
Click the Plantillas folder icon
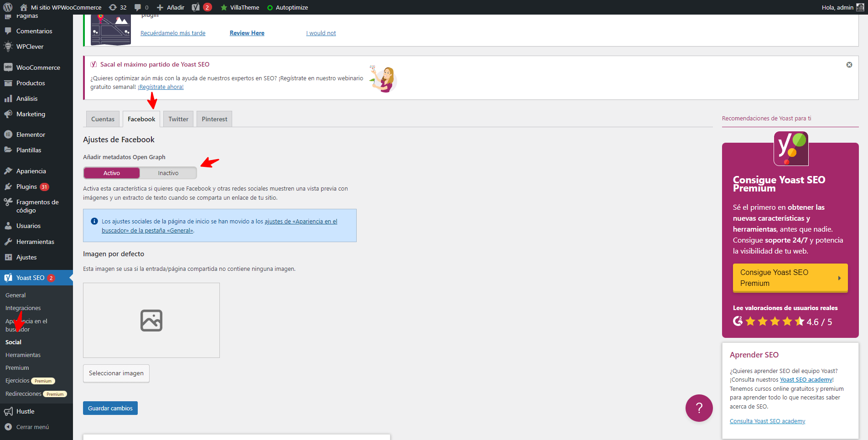(8, 150)
